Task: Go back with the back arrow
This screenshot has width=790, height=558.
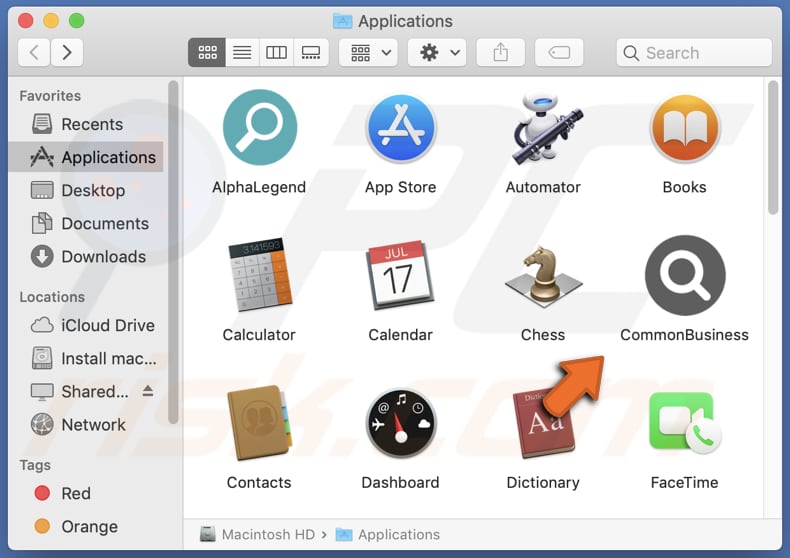Action: pos(34,52)
